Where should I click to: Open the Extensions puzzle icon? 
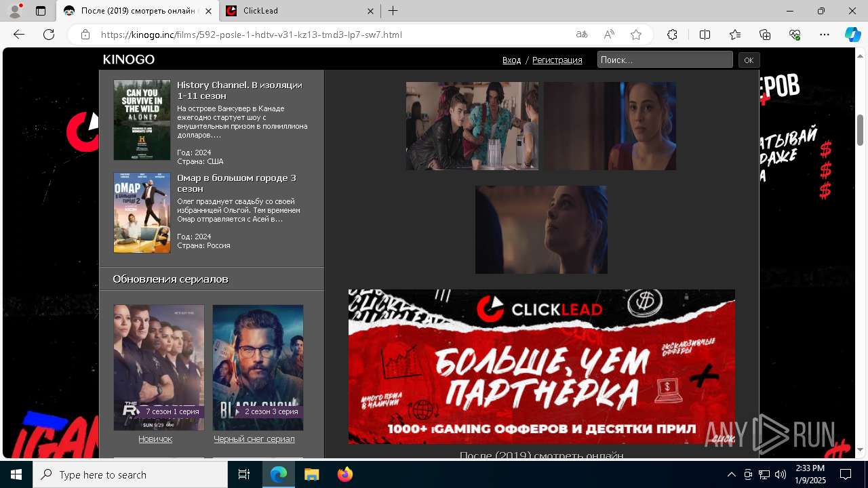click(672, 35)
